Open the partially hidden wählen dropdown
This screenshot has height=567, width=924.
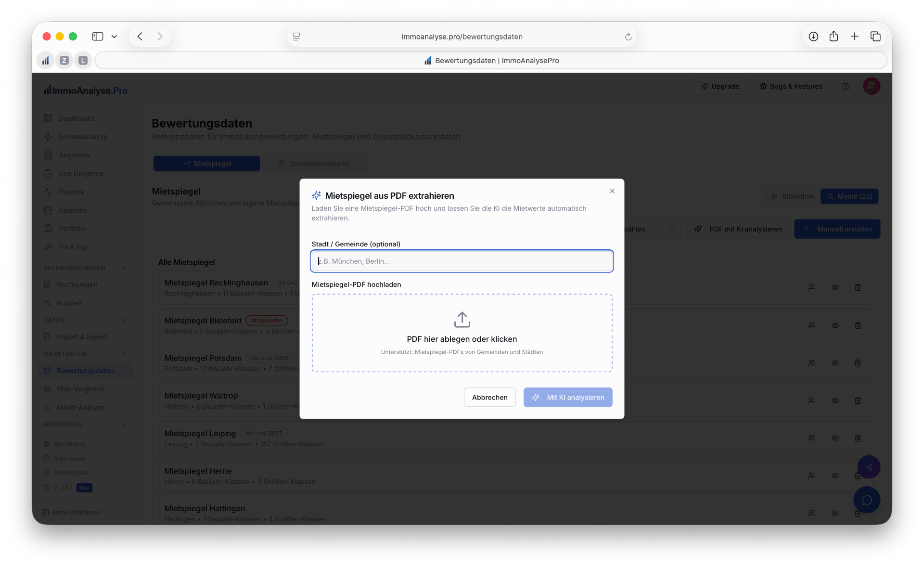[653, 229]
